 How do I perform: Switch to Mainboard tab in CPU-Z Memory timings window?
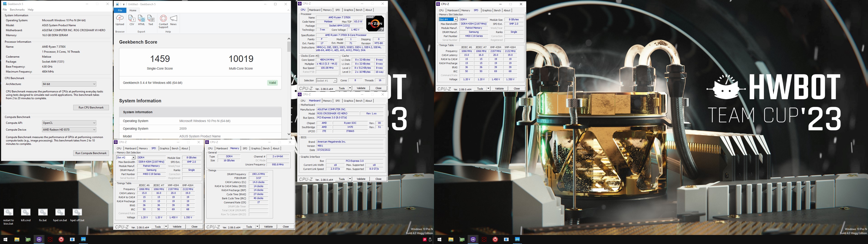coord(222,149)
